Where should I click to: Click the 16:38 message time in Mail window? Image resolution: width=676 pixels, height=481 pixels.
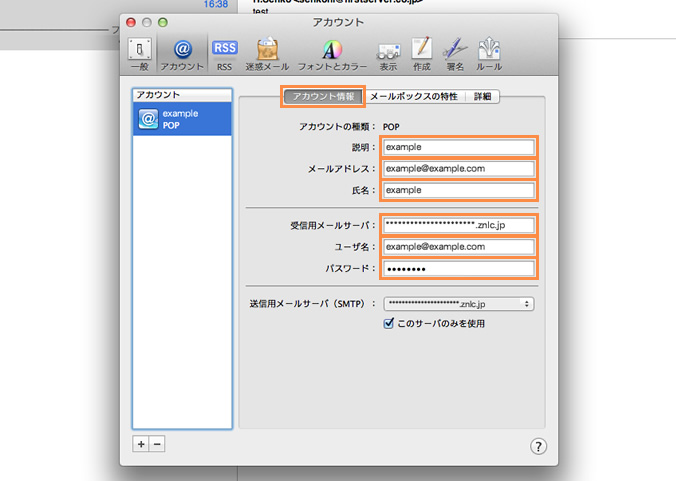(x=216, y=5)
